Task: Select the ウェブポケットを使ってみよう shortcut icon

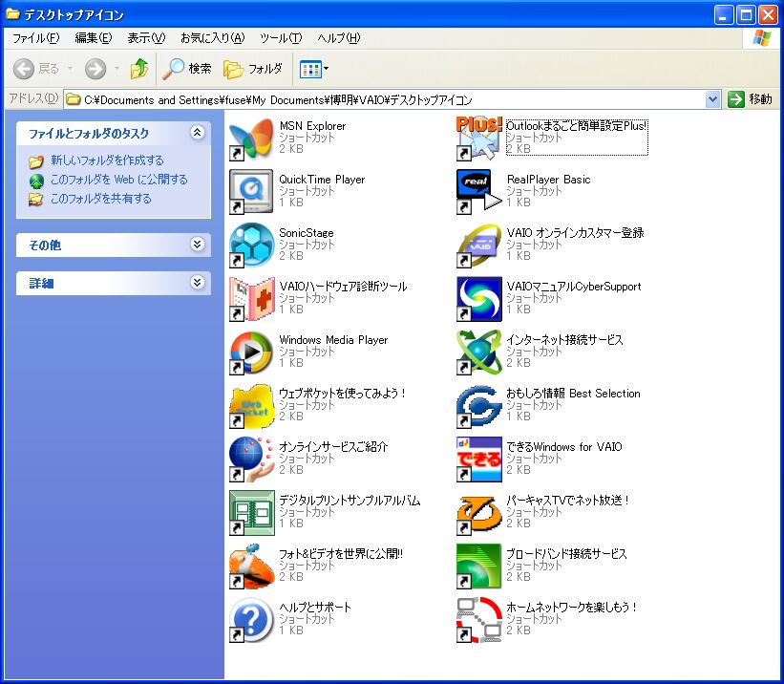Action: click(x=251, y=406)
